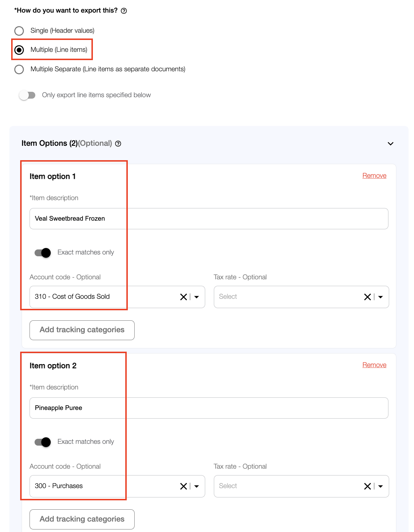
Task: Clear Item option 2 tax rate field
Action: click(x=367, y=486)
